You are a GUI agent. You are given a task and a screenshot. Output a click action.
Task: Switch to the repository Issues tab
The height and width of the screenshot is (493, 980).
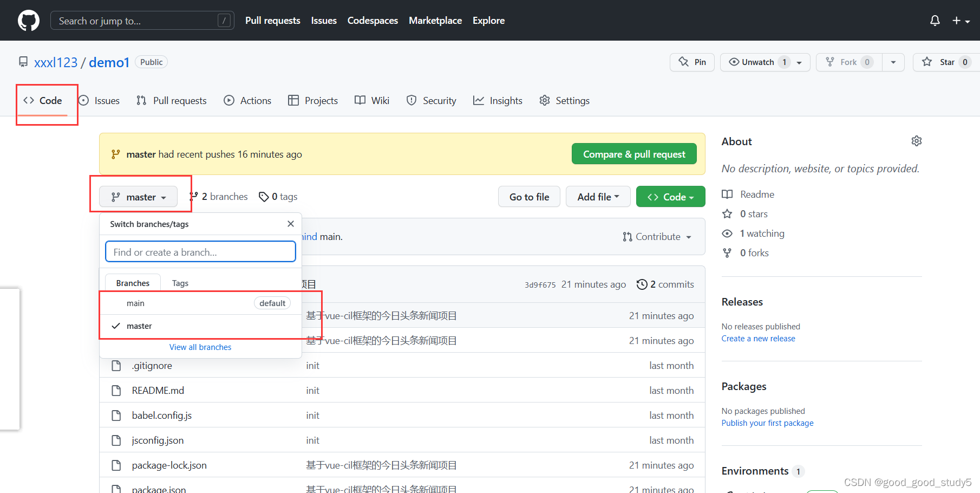99,101
